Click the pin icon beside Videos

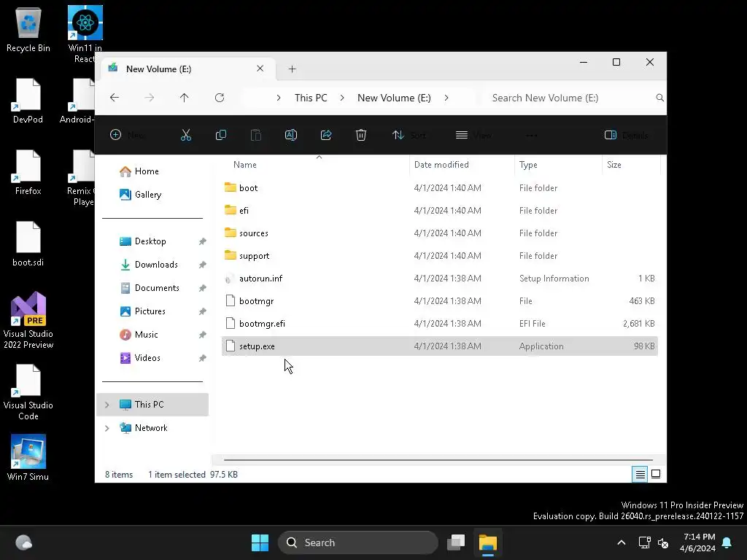[203, 358]
